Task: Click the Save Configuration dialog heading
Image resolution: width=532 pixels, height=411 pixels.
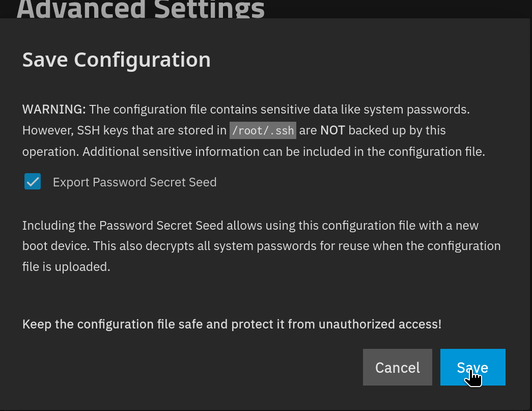Action: coord(117,60)
